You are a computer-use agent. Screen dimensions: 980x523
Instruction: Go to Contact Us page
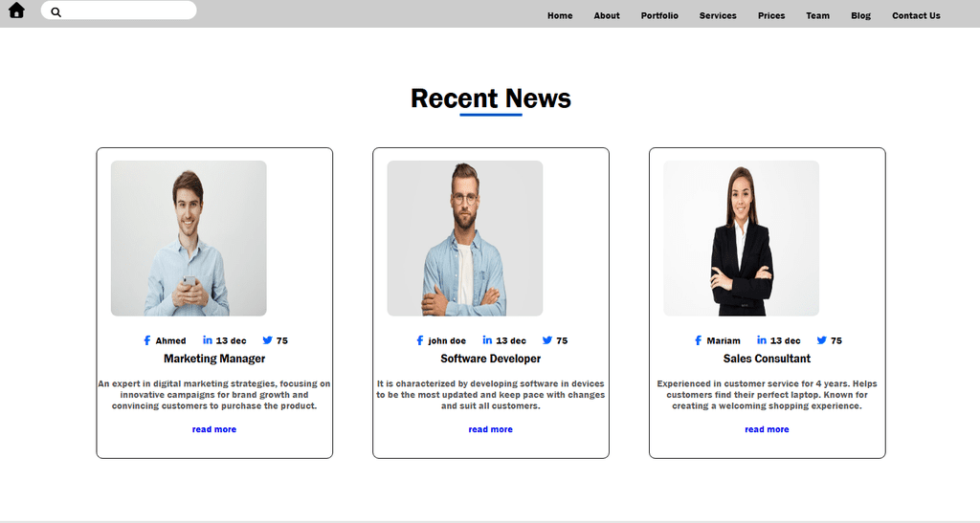(x=916, y=15)
